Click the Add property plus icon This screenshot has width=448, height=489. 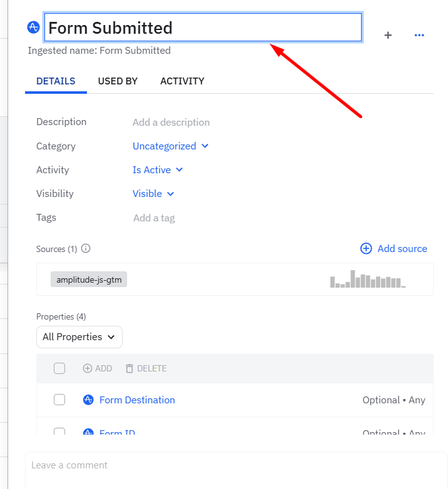(88, 368)
